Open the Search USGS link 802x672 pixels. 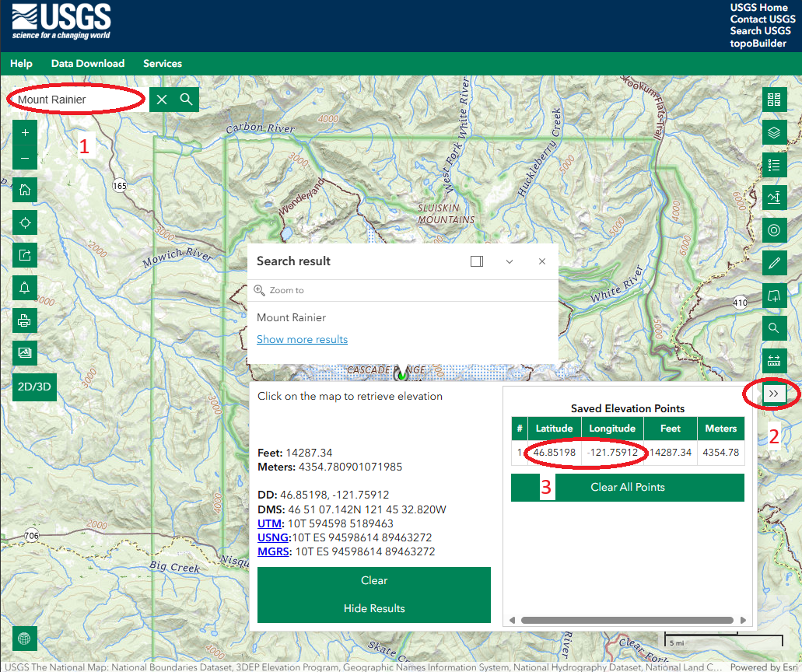click(x=760, y=31)
